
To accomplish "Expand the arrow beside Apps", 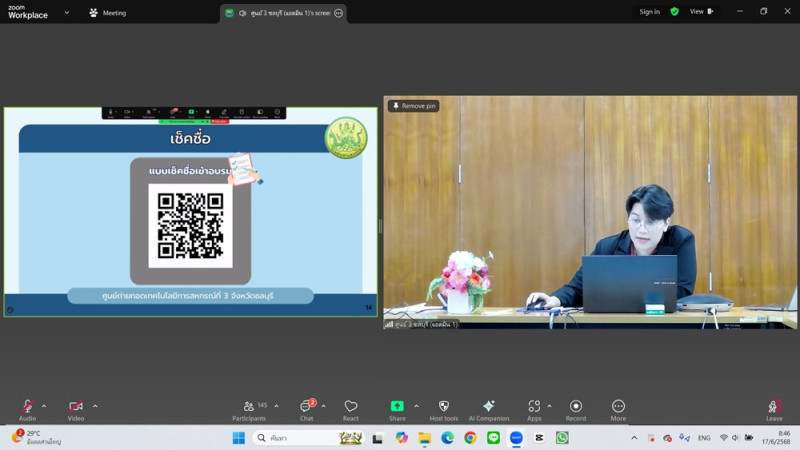I will (549, 406).
